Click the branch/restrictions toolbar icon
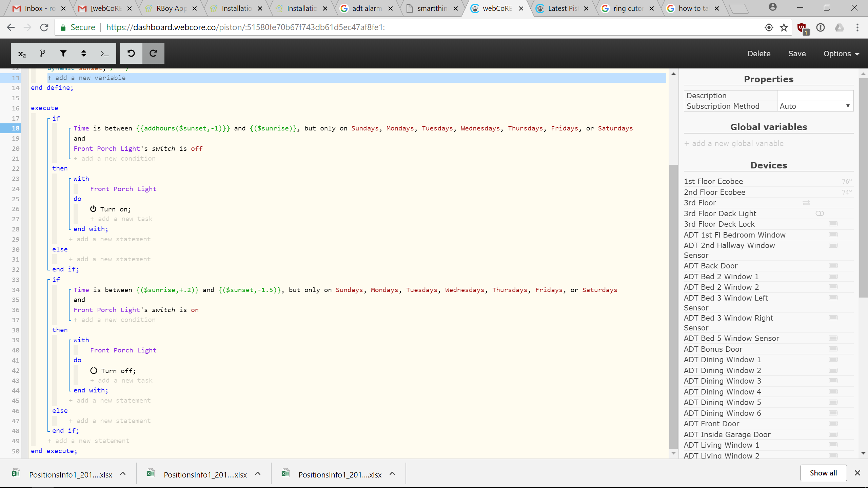Image resolution: width=868 pixels, height=488 pixels. coord(42,54)
